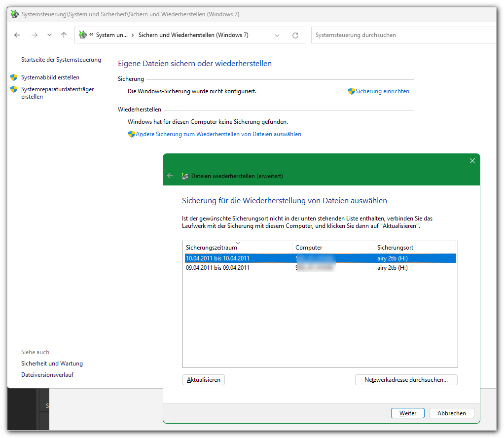Click the window title bar Control Panel icon
Image resolution: width=504 pixels, height=438 pixels.
[14, 14]
